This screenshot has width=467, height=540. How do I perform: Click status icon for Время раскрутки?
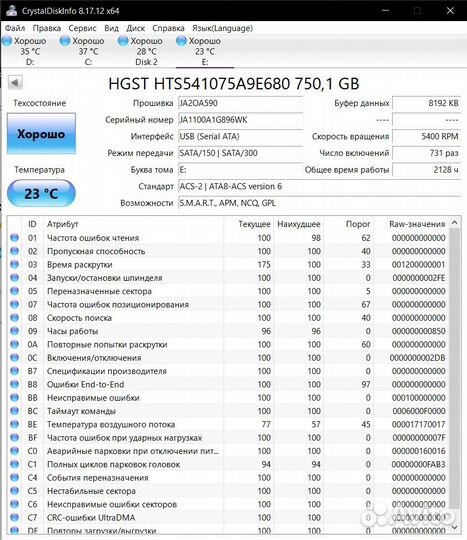[14, 264]
